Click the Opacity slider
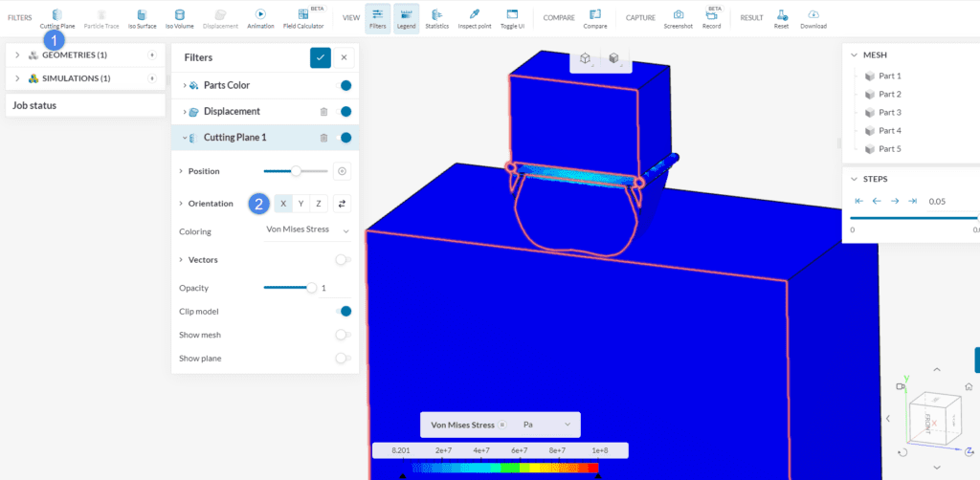Viewport: 980px width, 480px height. (x=288, y=288)
